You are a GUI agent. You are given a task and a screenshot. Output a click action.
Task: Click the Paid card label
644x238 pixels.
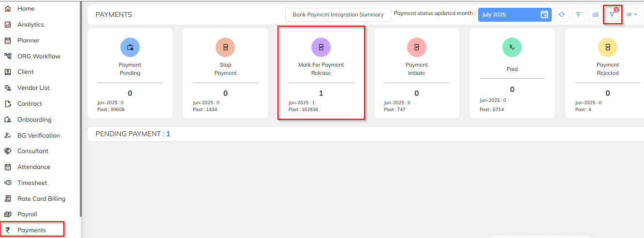(x=512, y=69)
